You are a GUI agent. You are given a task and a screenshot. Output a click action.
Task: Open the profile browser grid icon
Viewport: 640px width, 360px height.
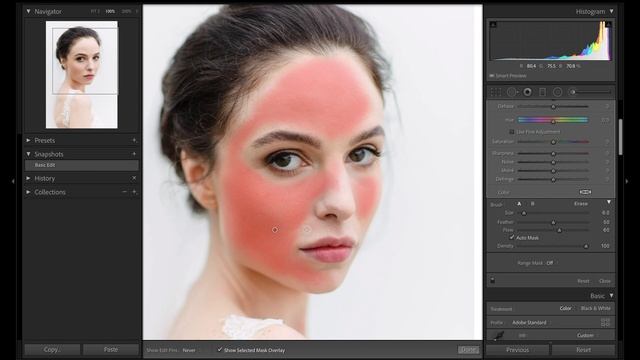605,322
